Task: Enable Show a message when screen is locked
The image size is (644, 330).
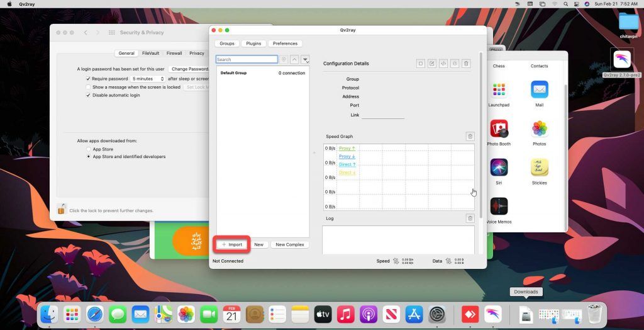Action: [x=89, y=87]
